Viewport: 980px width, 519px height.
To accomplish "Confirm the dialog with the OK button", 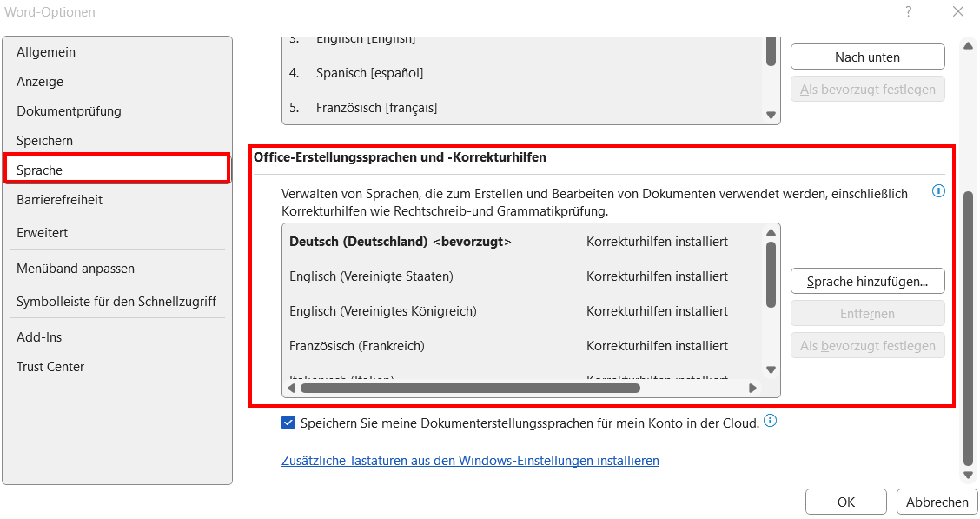I will (845, 502).
